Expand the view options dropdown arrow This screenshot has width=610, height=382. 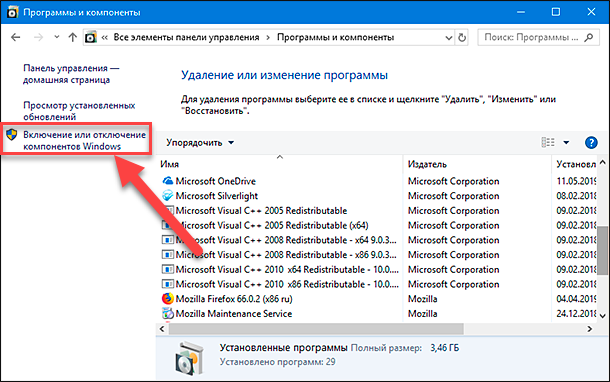click(566, 142)
